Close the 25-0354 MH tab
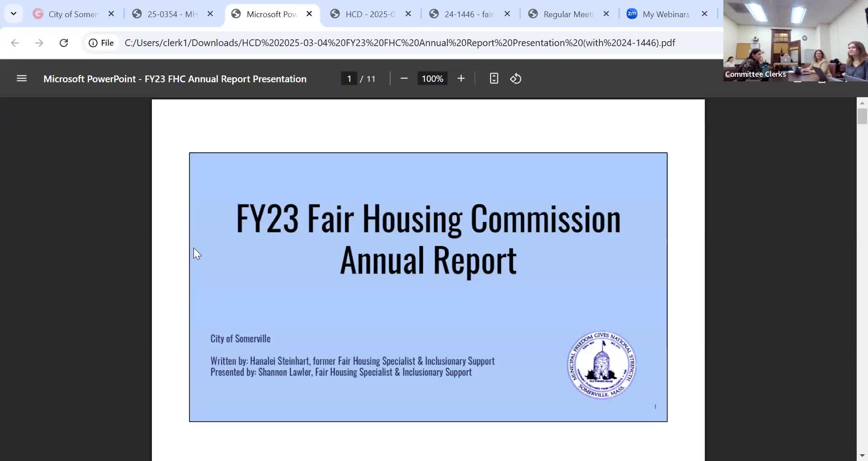This screenshot has height=461, width=868. coord(210,14)
